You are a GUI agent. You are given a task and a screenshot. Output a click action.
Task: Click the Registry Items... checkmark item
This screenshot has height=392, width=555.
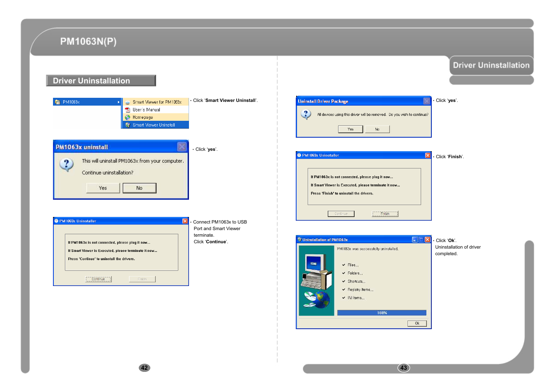pyautogui.click(x=358, y=290)
